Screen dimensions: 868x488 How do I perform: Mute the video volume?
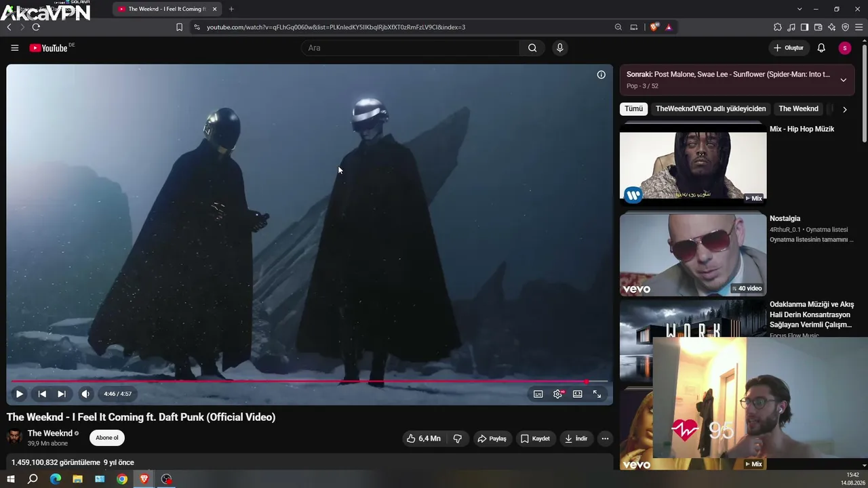tap(85, 394)
